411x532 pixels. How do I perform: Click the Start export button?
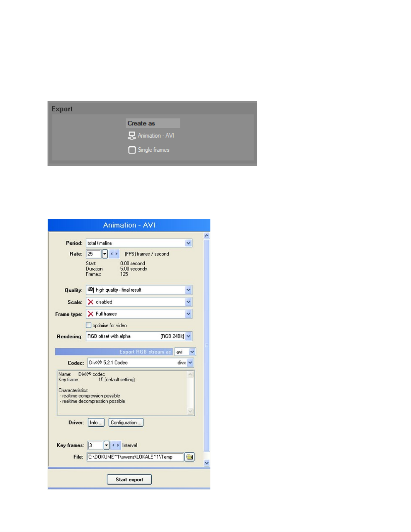[x=129, y=480]
